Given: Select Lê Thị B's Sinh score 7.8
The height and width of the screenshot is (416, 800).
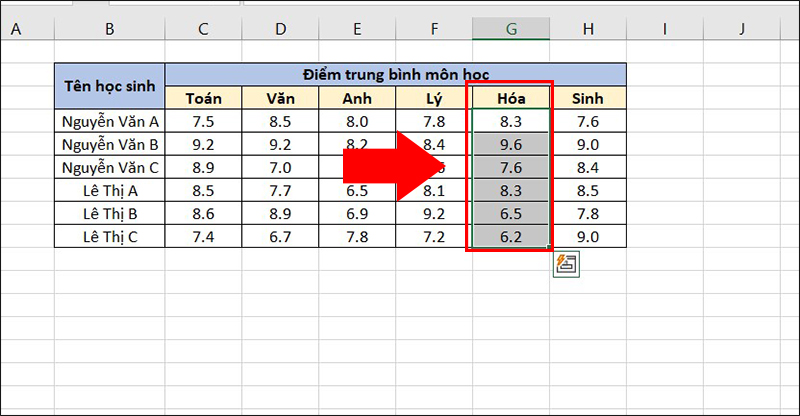Looking at the screenshot, I should (588, 213).
